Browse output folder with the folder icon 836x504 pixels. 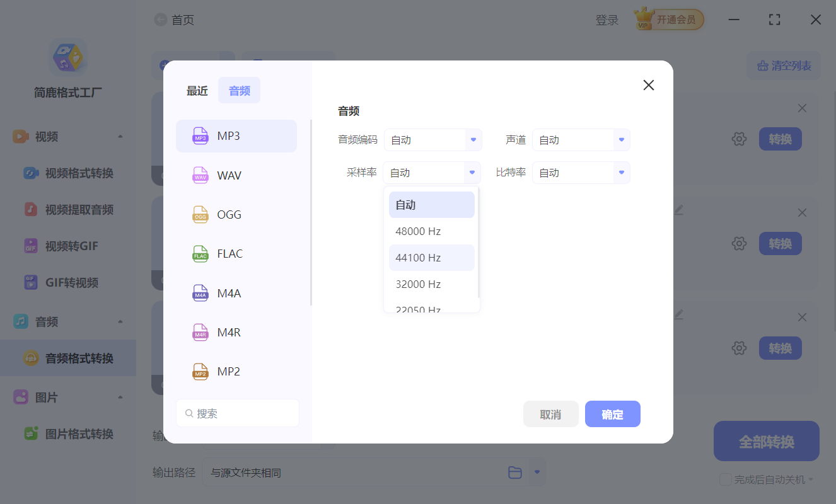[x=515, y=472]
